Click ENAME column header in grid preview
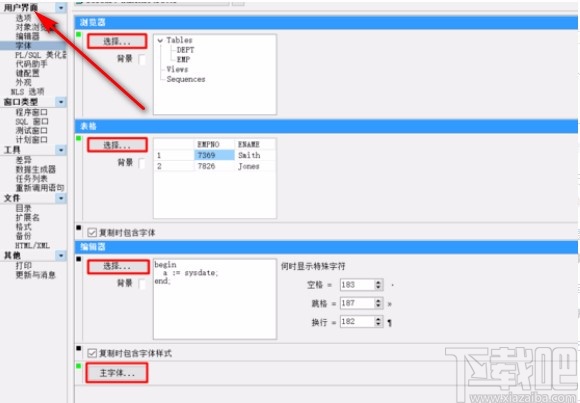 tap(255, 144)
